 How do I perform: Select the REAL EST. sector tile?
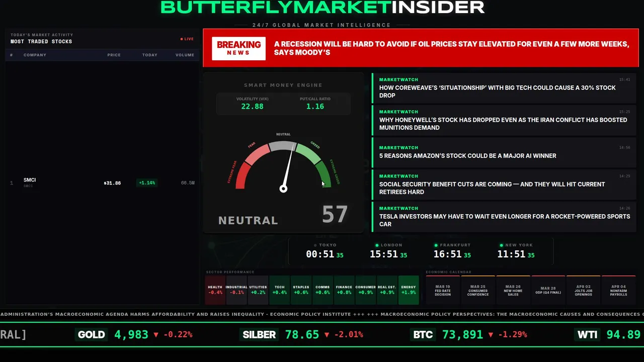387,290
